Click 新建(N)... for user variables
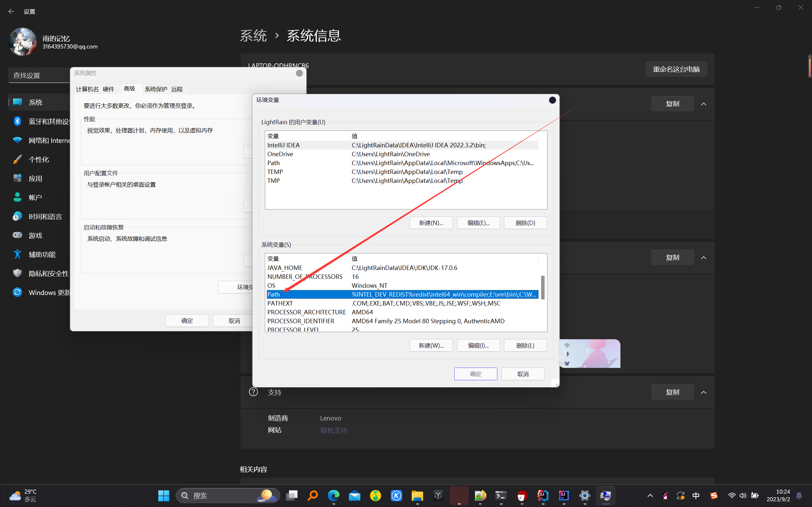 [431, 223]
